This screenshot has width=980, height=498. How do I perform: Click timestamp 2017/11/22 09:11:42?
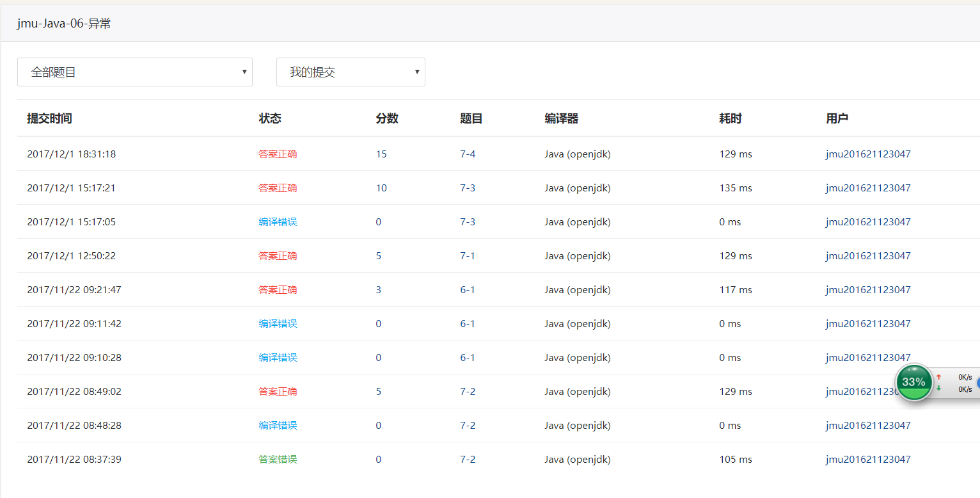74,324
